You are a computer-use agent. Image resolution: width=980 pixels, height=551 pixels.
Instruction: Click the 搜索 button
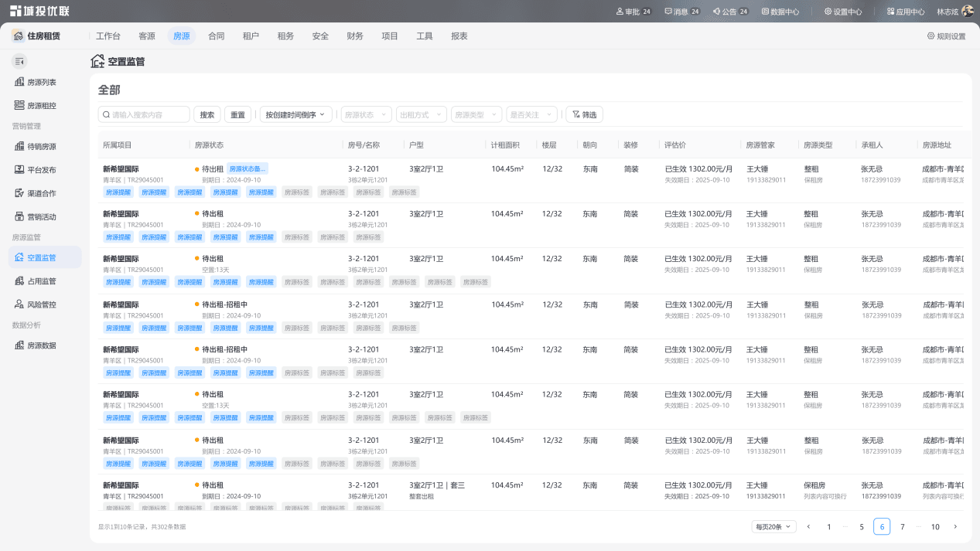click(207, 114)
